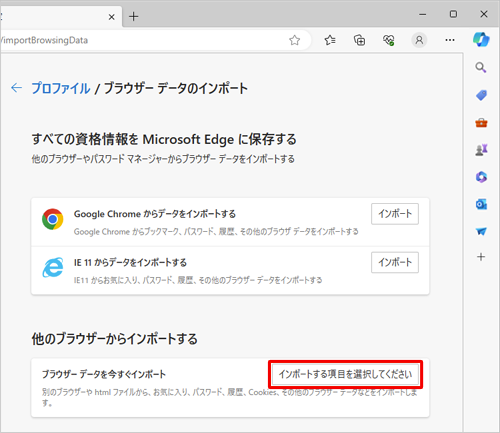This screenshot has height=433, width=500.
Task: Open the Favorites list icon
Action: tap(330, 40)
